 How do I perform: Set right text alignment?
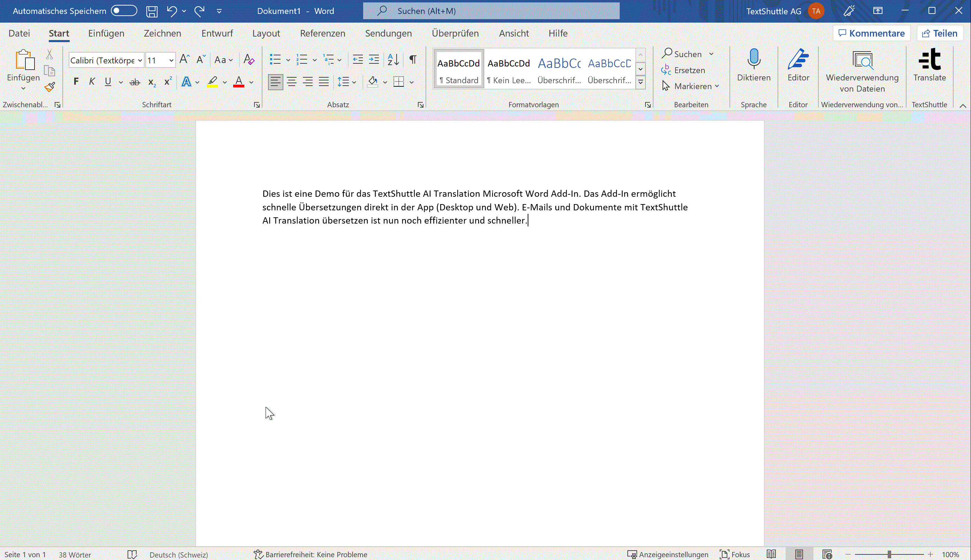tap(307, 81)
